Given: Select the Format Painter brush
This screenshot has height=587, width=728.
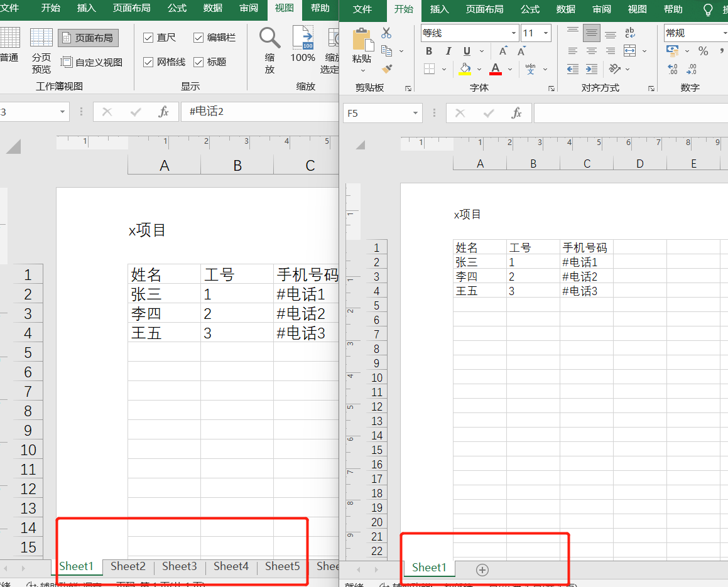Looking at the screenshot, I should [x=386, y=68].
